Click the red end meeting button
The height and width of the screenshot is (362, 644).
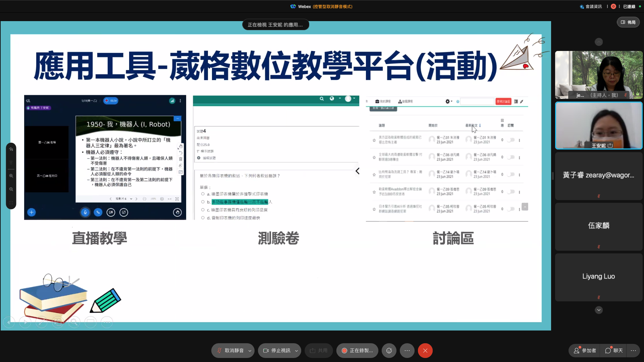[425, 351]
